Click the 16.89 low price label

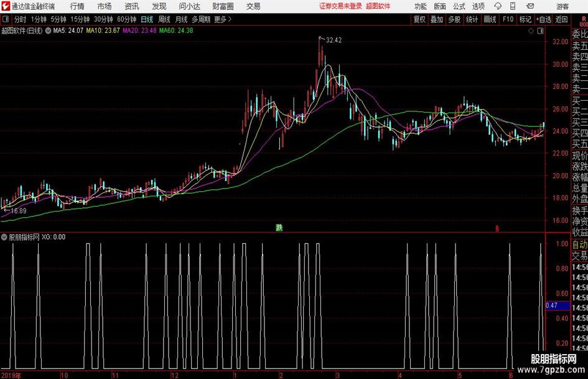click(19, 211)
